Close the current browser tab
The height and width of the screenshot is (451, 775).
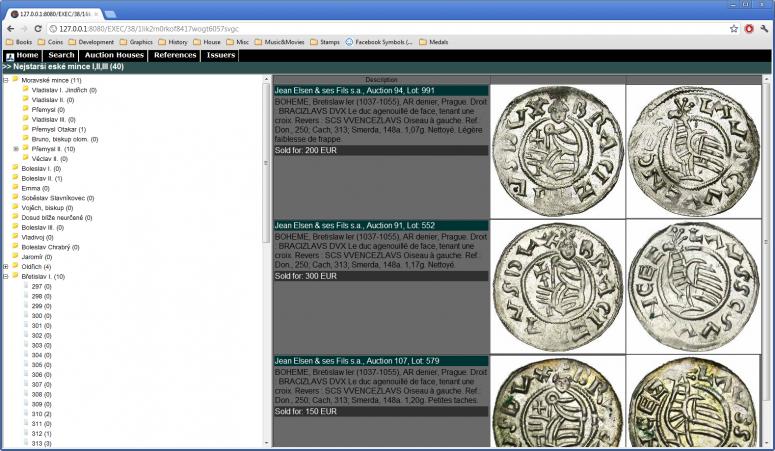pyautogui.click(x=96, y=14)
